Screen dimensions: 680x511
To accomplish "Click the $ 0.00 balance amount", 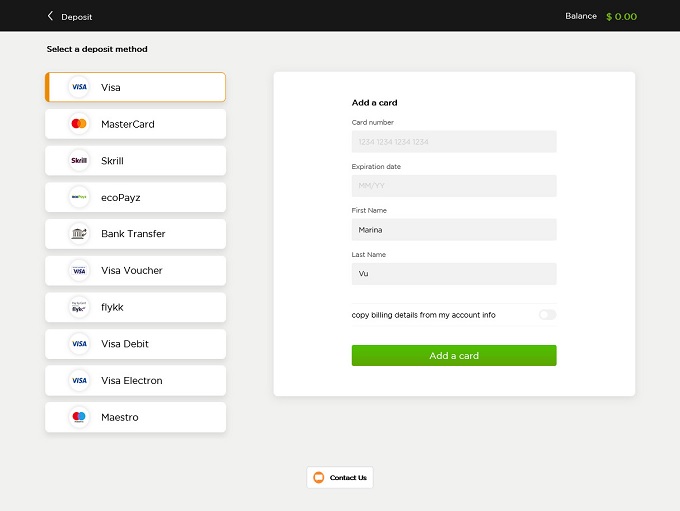I will point(621,17).
